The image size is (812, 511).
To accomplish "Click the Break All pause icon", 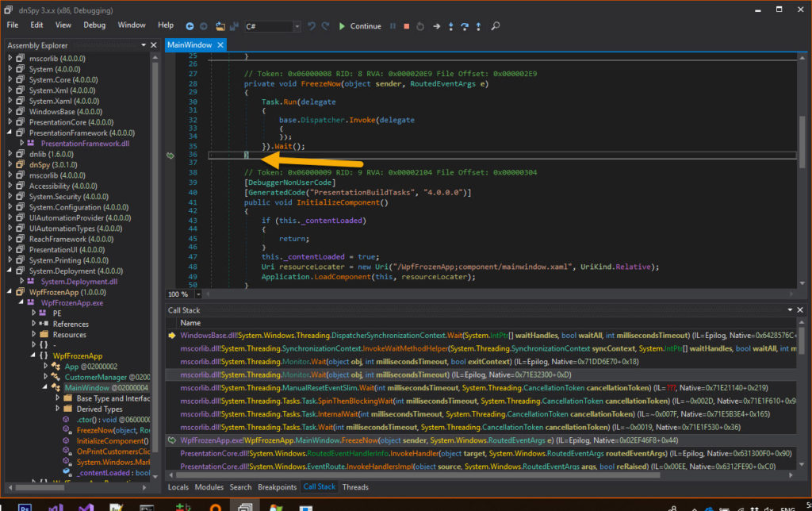I will tap(393, 26).
